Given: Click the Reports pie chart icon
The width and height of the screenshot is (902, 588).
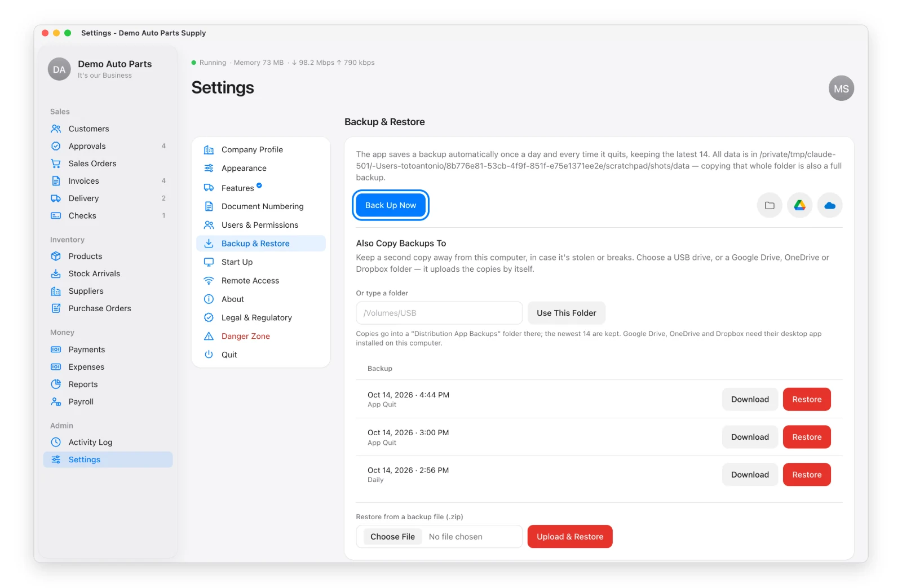Looking at the screenshot, I should (x=56, y=384).
